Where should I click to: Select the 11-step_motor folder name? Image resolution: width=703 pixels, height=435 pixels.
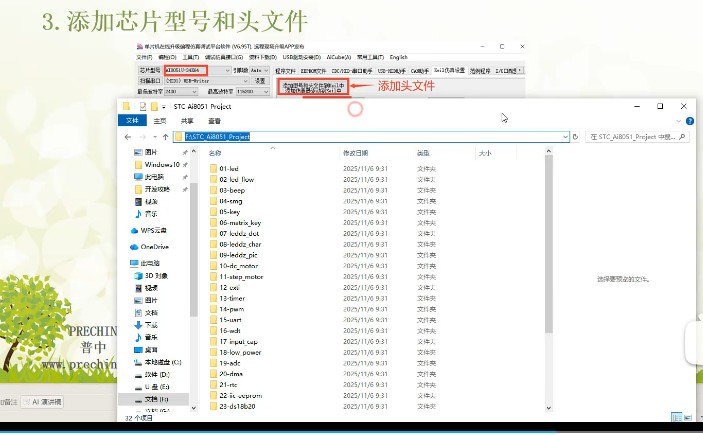pyautogui.click(x=241, y=277)
